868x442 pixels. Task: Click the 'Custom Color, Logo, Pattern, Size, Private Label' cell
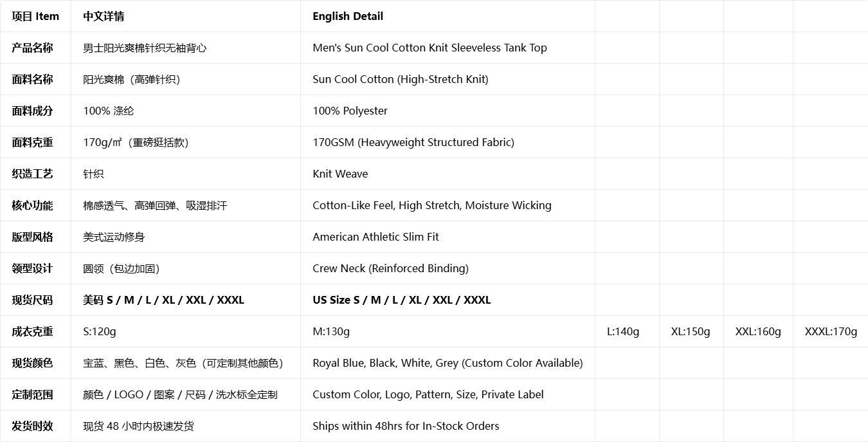(x=448, y=394)
